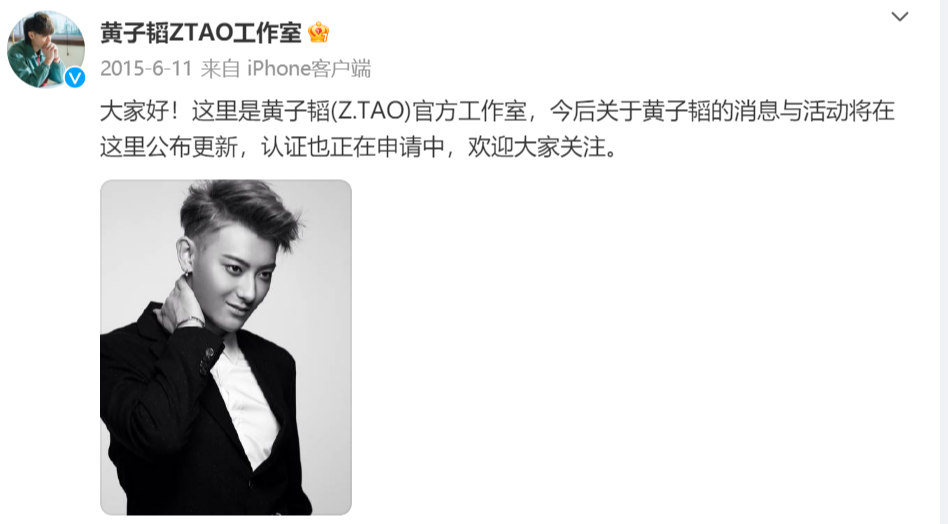
Task: Enlarge the black-and-white portrait photo
Action: 226,348
